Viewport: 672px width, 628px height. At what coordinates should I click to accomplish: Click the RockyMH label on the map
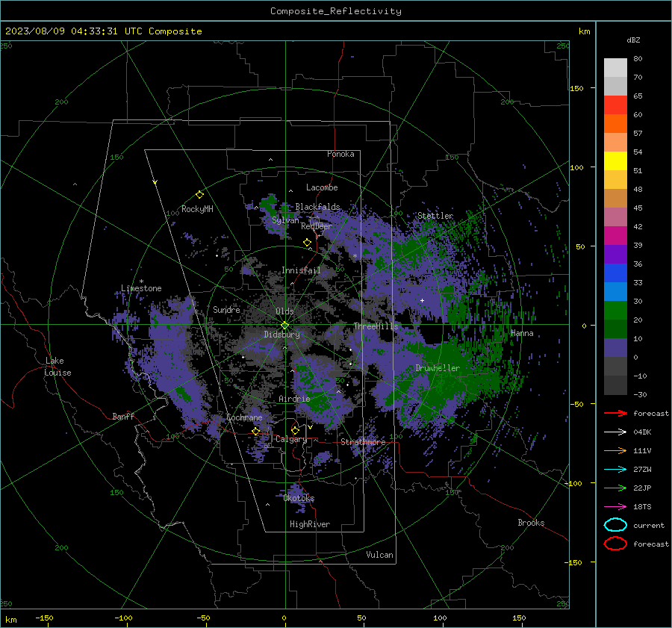[197, 209]
